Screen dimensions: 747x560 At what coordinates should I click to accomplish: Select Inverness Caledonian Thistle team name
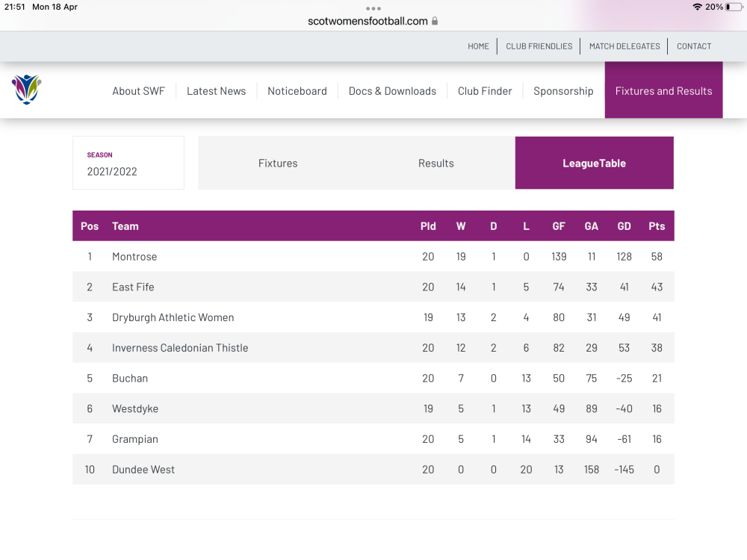180,348
